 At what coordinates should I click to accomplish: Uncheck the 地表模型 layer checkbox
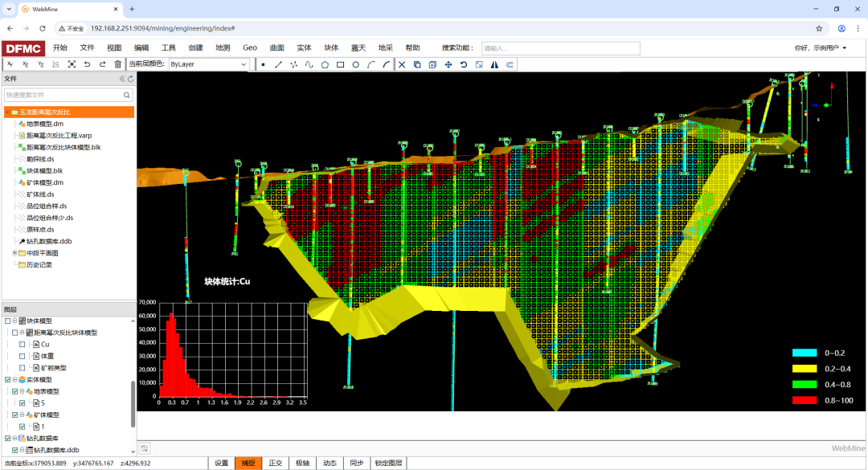coord(15,391)
